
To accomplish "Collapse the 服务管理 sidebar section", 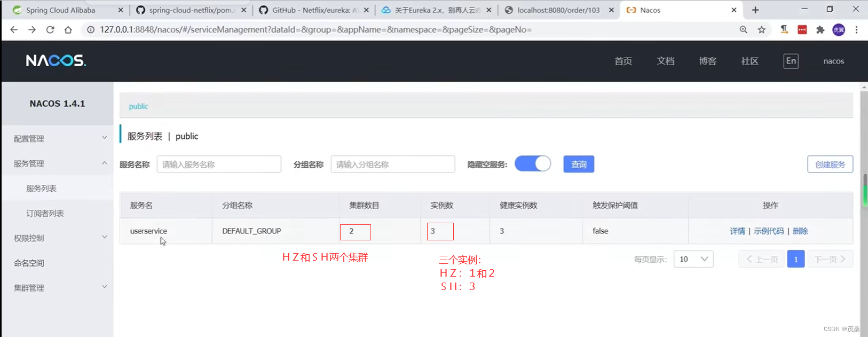I will click(x=58, y=163).
